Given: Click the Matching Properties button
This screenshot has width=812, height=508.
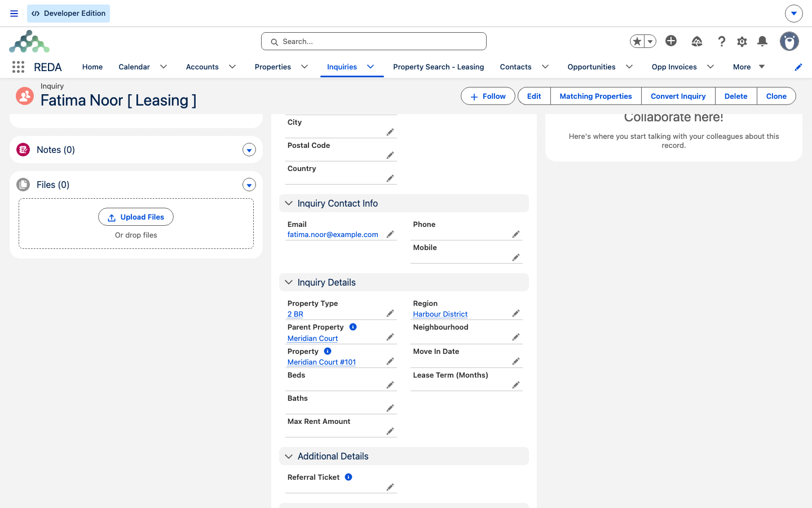Looking at the screenshot, I should click(x=595, y=96).
